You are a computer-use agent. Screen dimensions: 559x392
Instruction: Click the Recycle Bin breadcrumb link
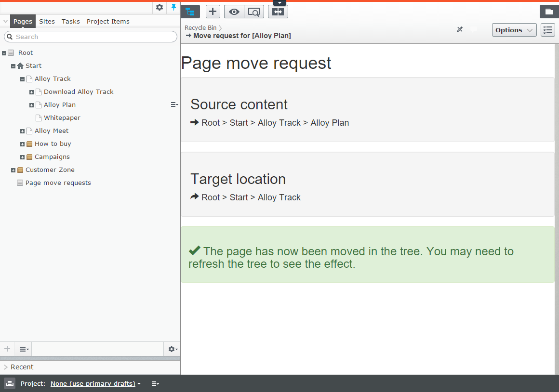(x=200, y=28)
